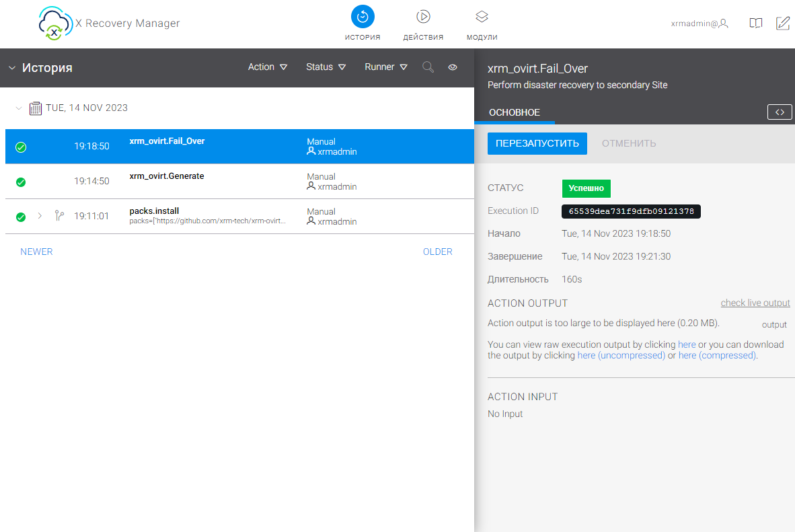Click the OLDER pagination link
The image size is (795, 532).
(437, 252)
